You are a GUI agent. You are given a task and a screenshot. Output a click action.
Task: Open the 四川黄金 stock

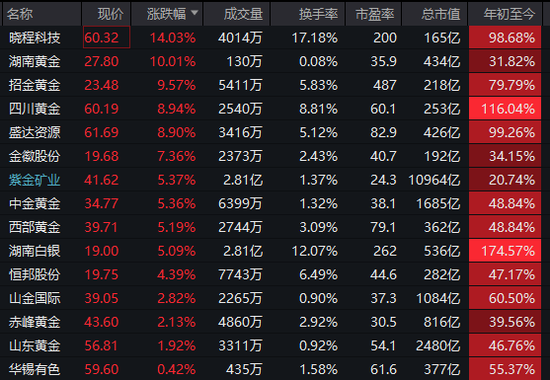34,109
